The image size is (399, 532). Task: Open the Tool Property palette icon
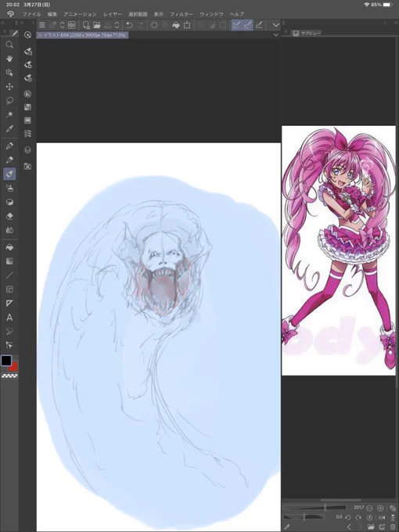[x=28, y=65]
